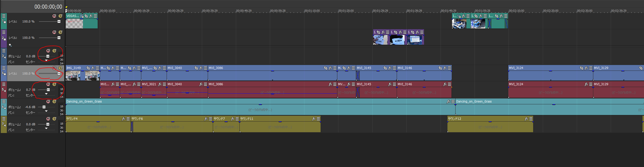Click the timecode display showing 00:00:00;00
644x167 pixels.
48,7
